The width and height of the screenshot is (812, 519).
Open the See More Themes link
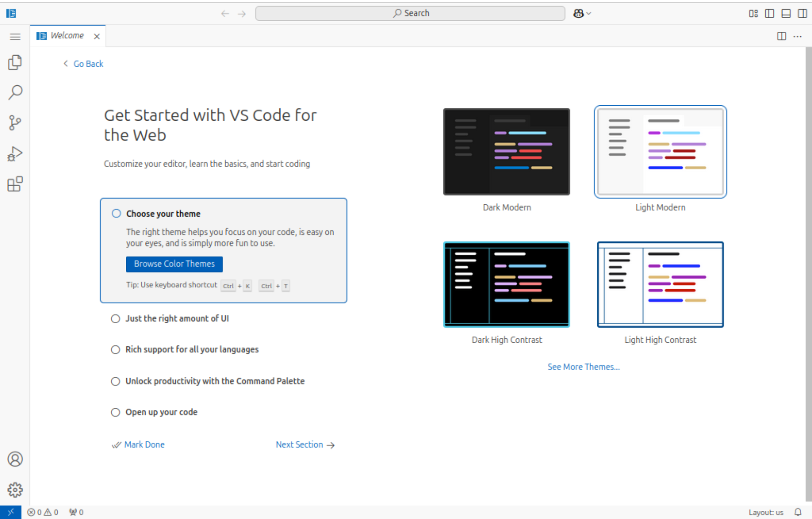583,366
